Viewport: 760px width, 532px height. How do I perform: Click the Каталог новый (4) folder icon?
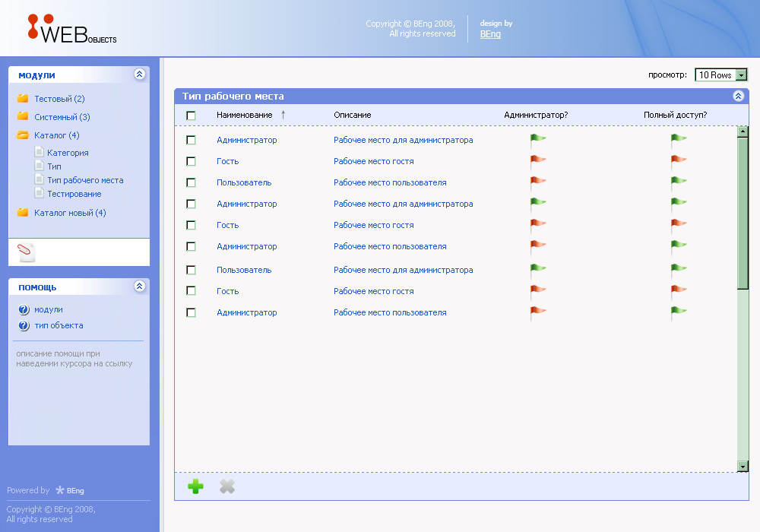23,213
